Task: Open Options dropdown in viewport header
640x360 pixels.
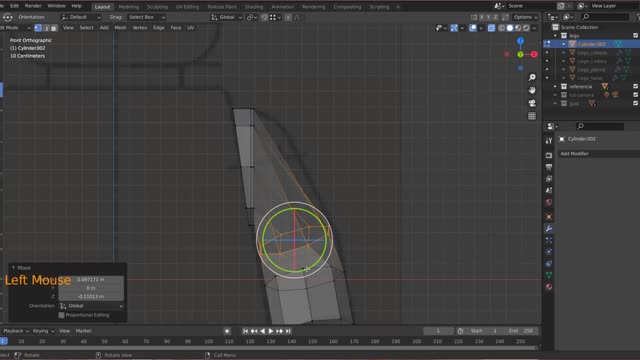Action: 525,17
